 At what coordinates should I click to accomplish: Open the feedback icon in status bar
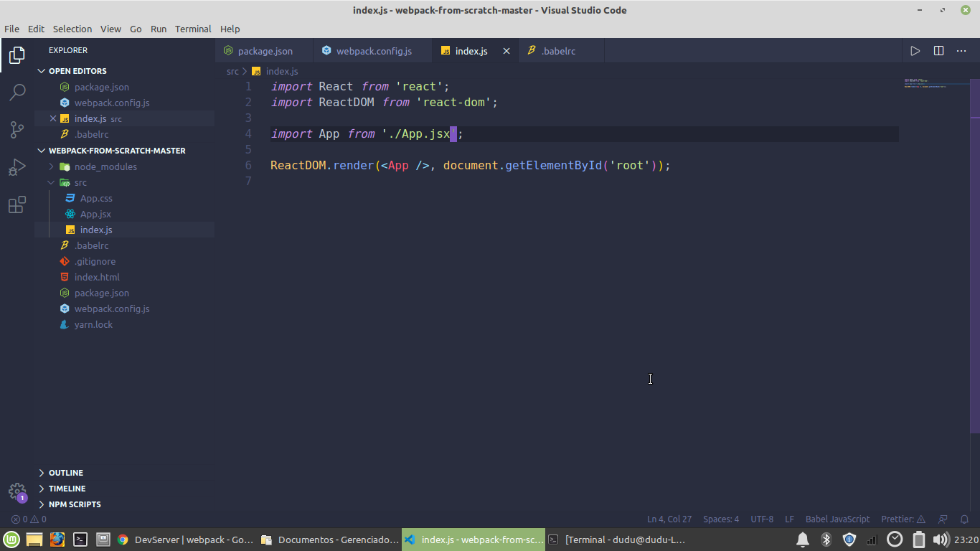tap(943, 519)
